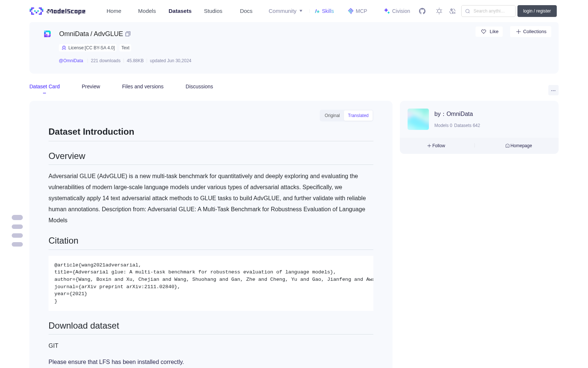Viewport: 588px width, 368px height.
Task: Click the 'Download dataset' heading
Action: [x=84, y=326]
